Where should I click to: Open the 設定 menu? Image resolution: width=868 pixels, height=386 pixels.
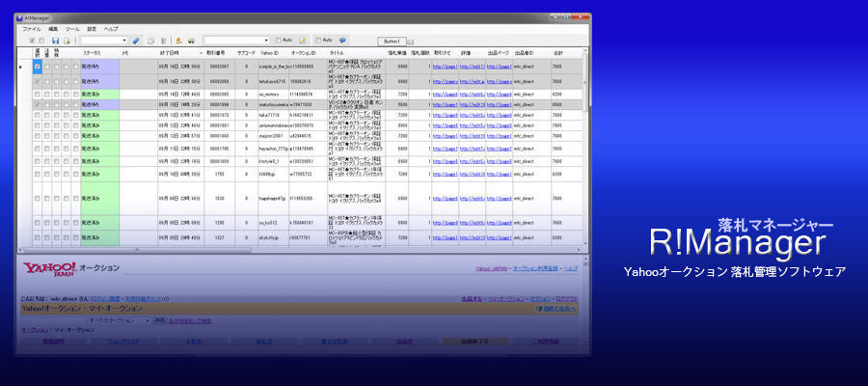click(x=92, y=29)
